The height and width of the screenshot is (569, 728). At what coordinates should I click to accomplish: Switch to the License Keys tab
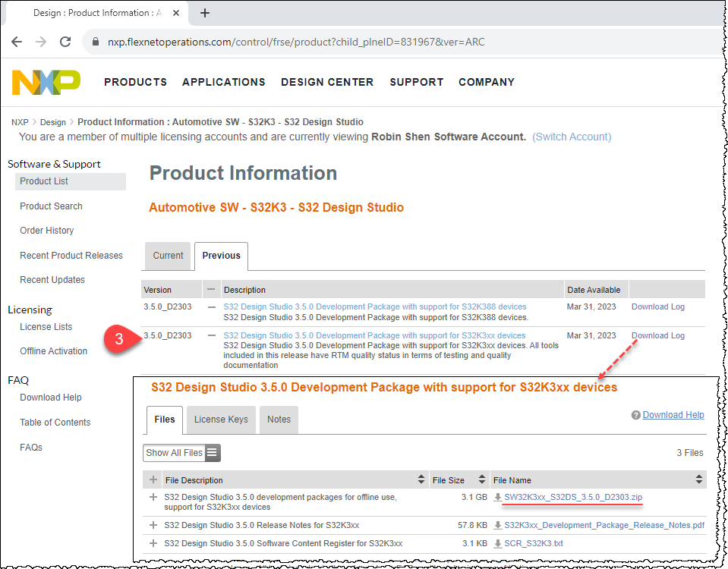pos(221,420)
